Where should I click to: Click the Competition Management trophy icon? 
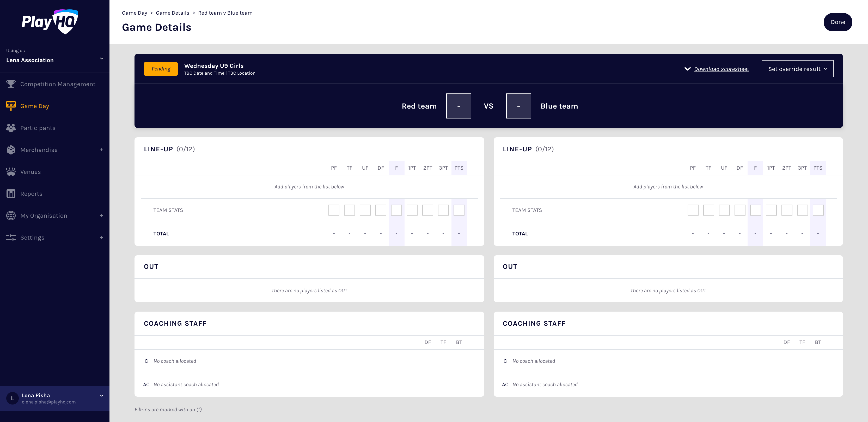(x=11, y=84)
